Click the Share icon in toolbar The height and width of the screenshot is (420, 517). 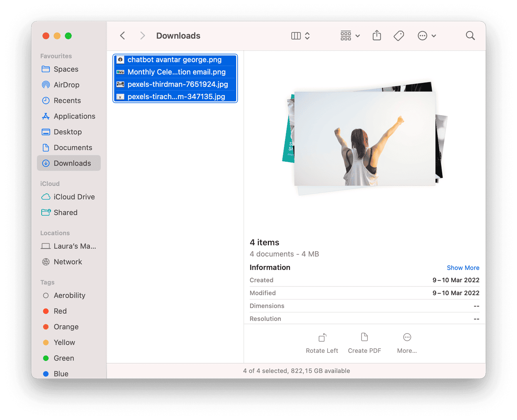[377, 36]
